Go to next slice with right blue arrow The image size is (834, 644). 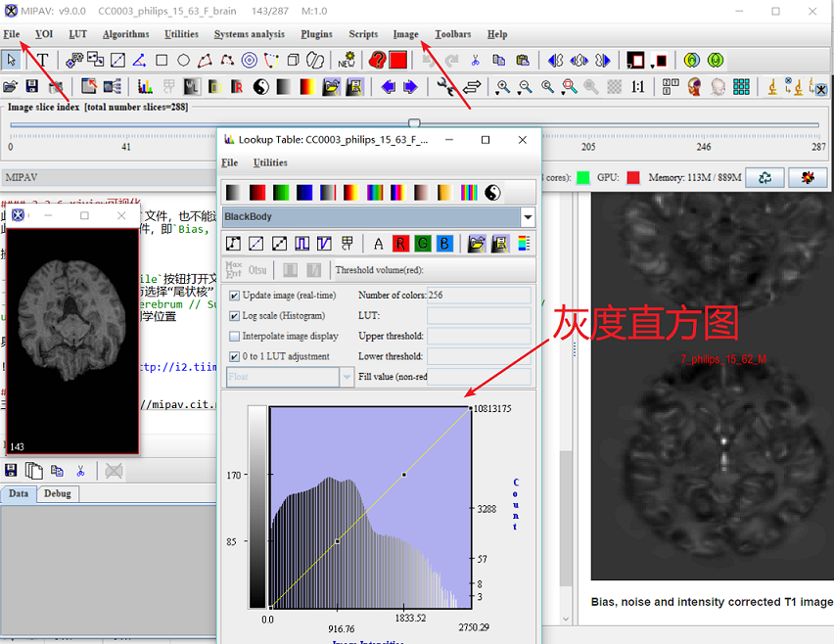[x=410, y=87]
